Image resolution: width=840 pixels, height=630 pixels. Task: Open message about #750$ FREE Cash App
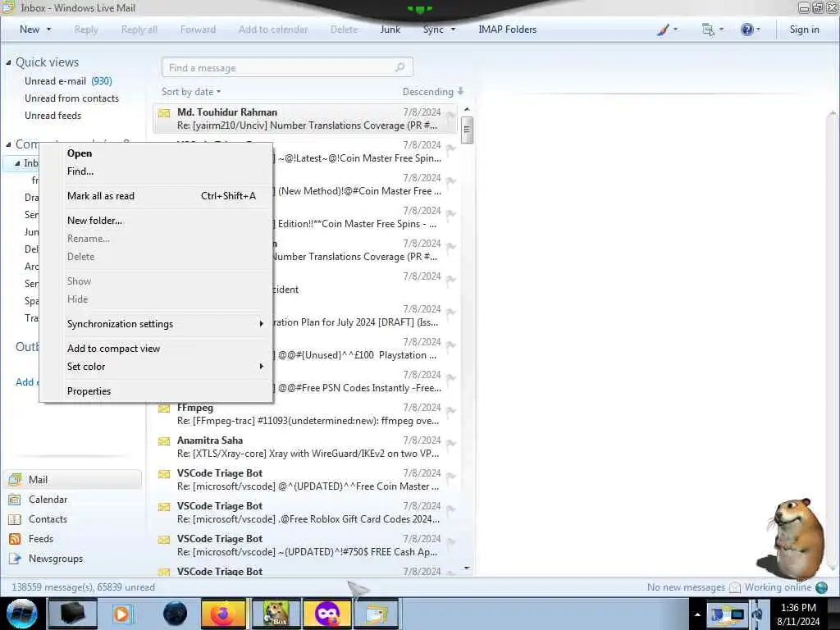tap(305, 546)
